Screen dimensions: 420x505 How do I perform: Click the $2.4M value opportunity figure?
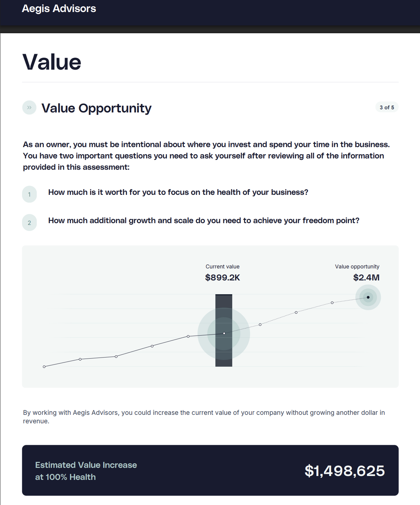(x=366, y=278)
